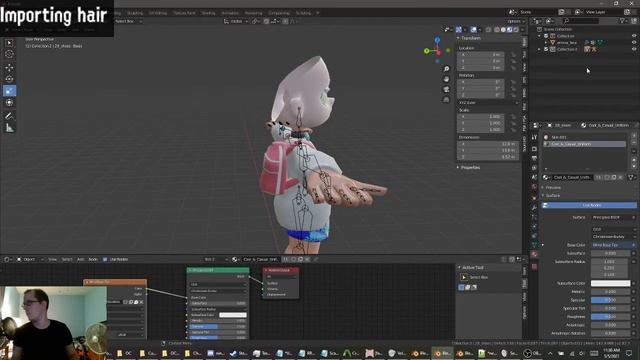Click the blue Z axis on the navigation gizmo
Screen dimensions: 640x360
pos(437,40)
